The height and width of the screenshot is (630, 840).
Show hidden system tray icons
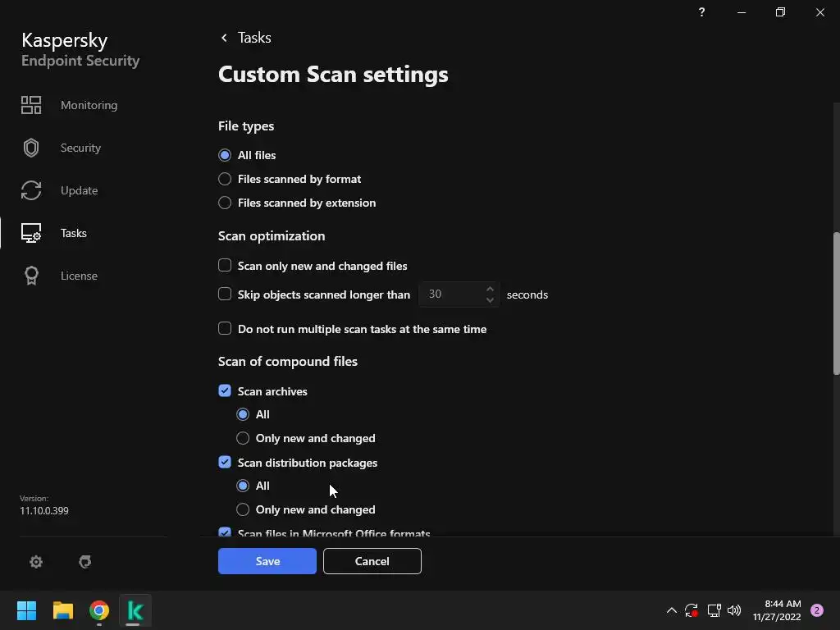click(x=671, y=610)
